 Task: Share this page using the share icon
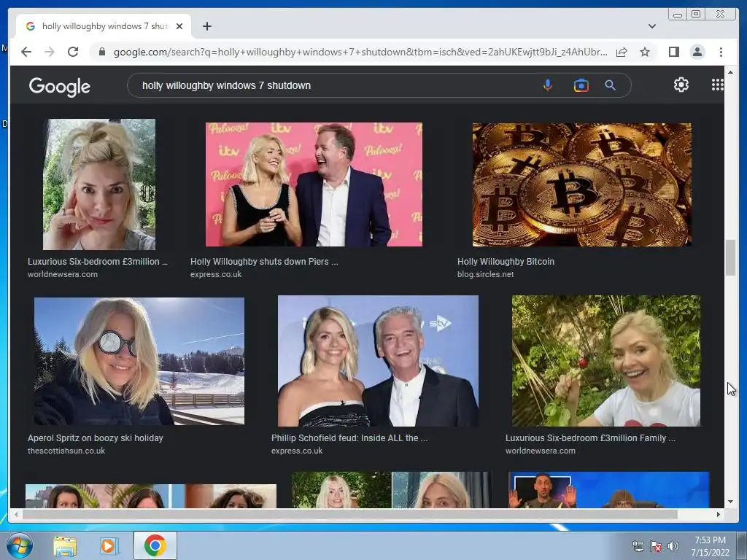click(x=622, y=52)
